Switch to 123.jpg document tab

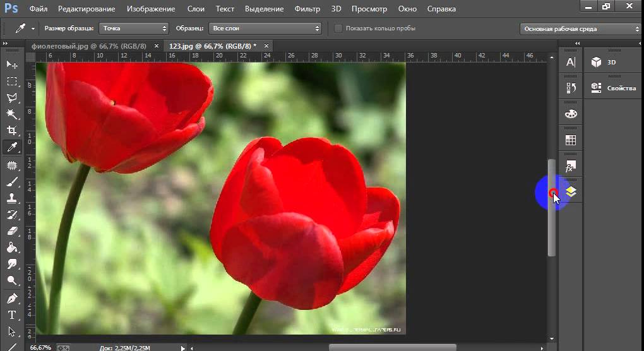[x=213, y=46]
